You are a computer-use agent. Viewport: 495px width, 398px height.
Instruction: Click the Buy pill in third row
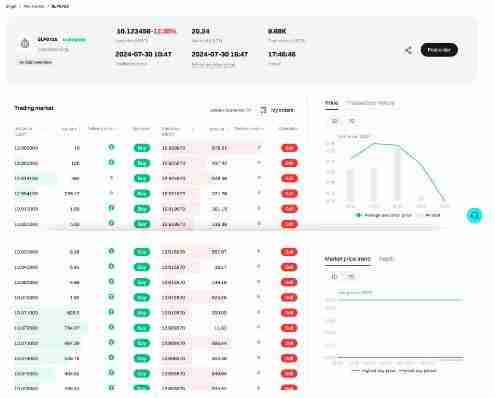click(142, 179)
